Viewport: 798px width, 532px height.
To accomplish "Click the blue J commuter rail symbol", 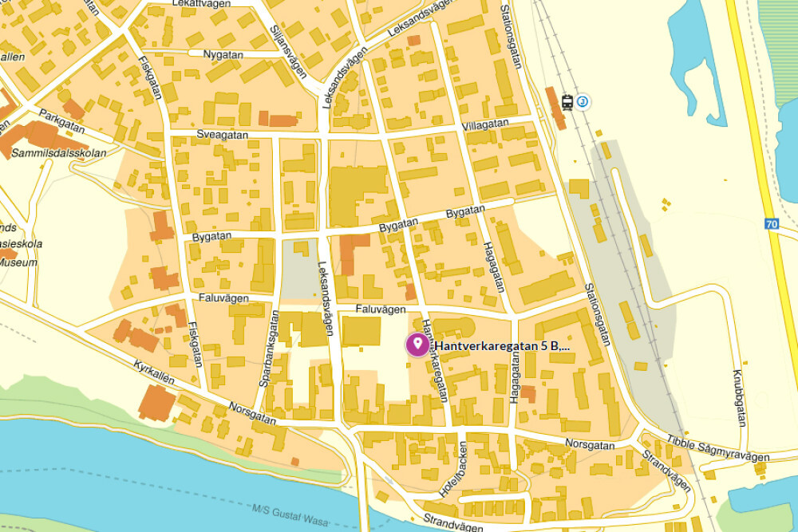I will point(583,102).
